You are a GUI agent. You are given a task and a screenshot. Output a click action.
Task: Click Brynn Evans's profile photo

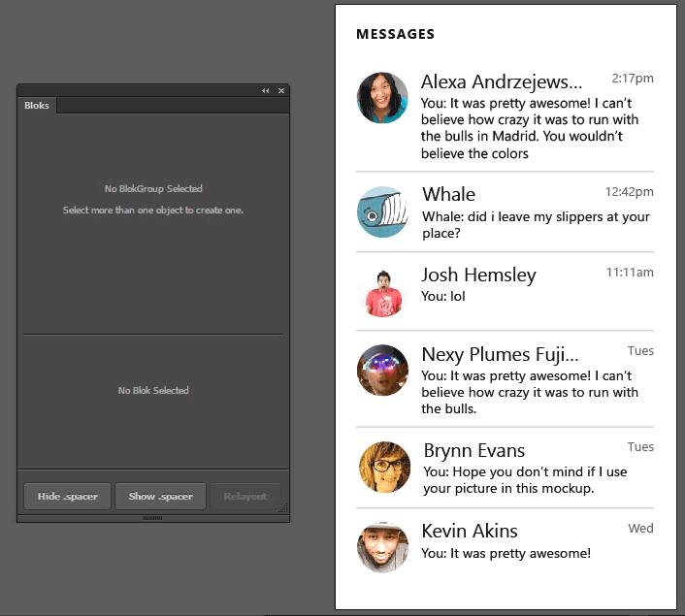click(x=384, y=467)
